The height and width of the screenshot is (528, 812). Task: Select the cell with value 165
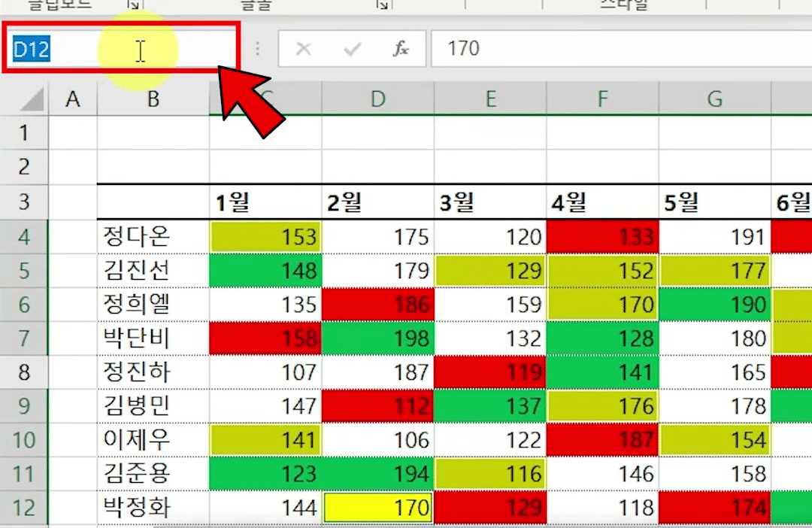(715, 372)
